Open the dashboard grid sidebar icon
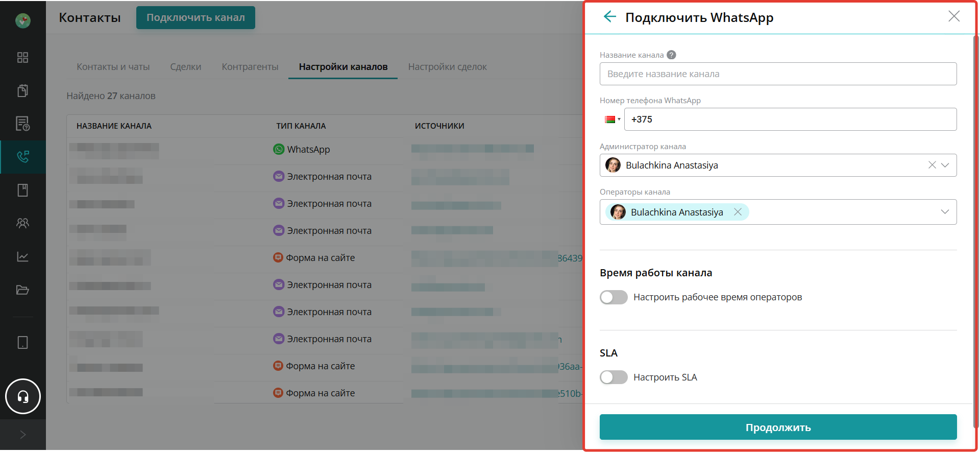 [22, 57]
